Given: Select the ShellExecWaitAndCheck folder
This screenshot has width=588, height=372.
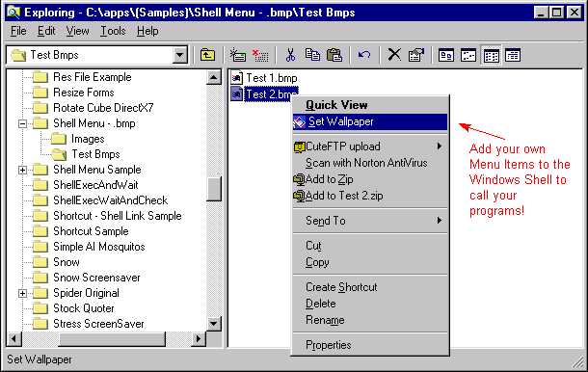Looking at the screenshot, I should tap(110, 200).
